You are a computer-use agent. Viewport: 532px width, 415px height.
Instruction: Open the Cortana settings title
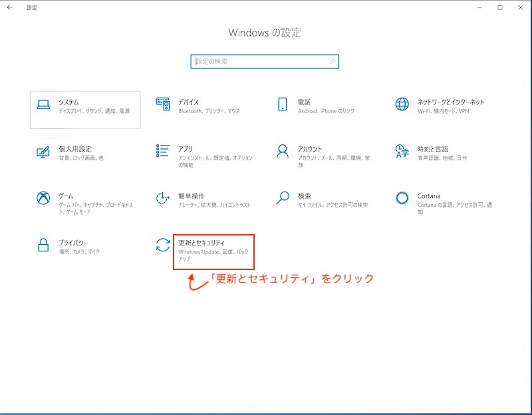click(429, 196)
